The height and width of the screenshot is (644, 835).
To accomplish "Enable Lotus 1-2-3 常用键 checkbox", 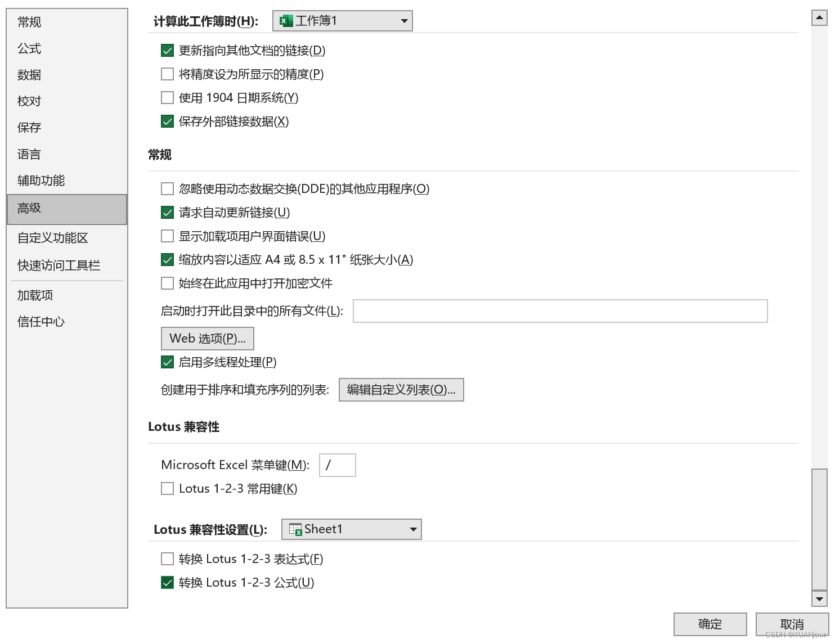I will point(167,489).
